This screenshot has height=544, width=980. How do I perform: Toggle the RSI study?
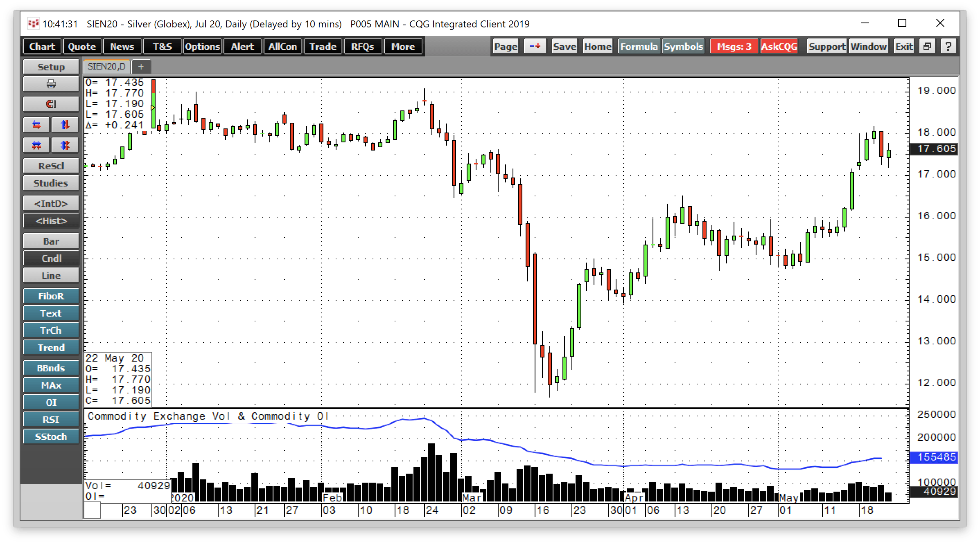(51, 420)
